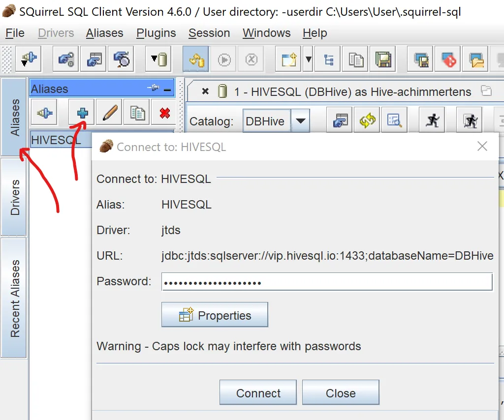The height and width of the screenshot is (420, 504).
Task: Click the Password input field
Action: pyautogui.click(x=327, y=282)
